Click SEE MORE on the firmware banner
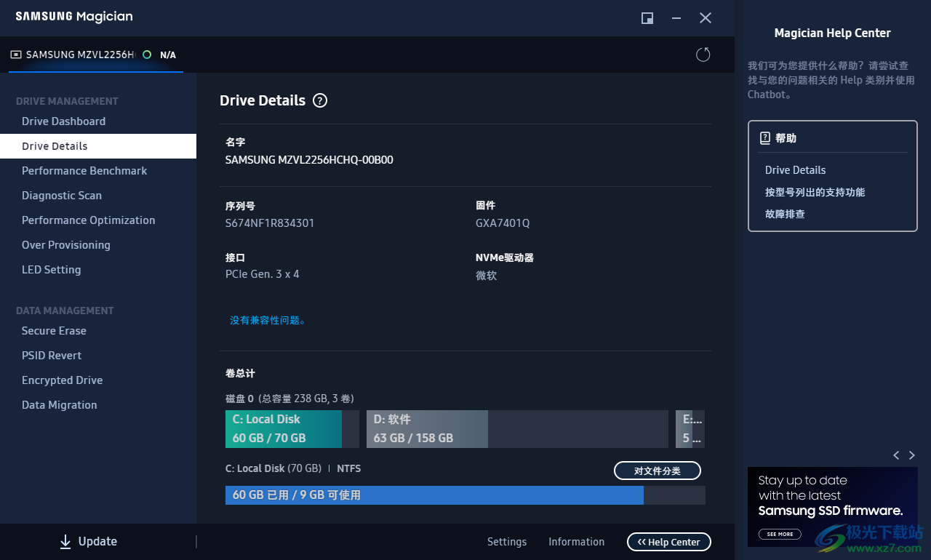The image size is (931, 560). tap(779, 534)
